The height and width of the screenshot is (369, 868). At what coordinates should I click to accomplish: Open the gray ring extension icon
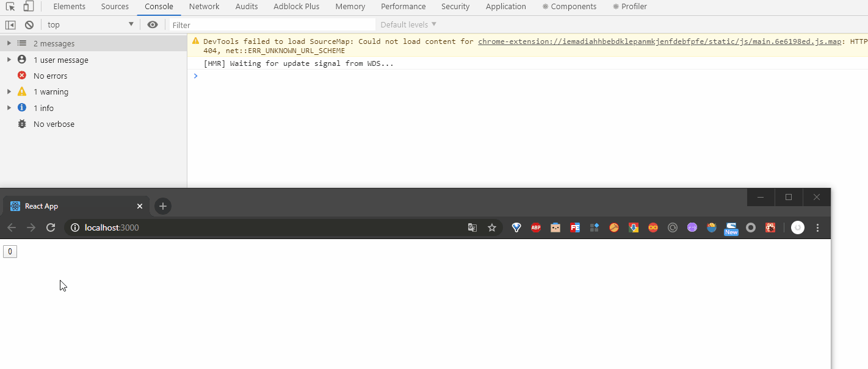tap(751, 227)
